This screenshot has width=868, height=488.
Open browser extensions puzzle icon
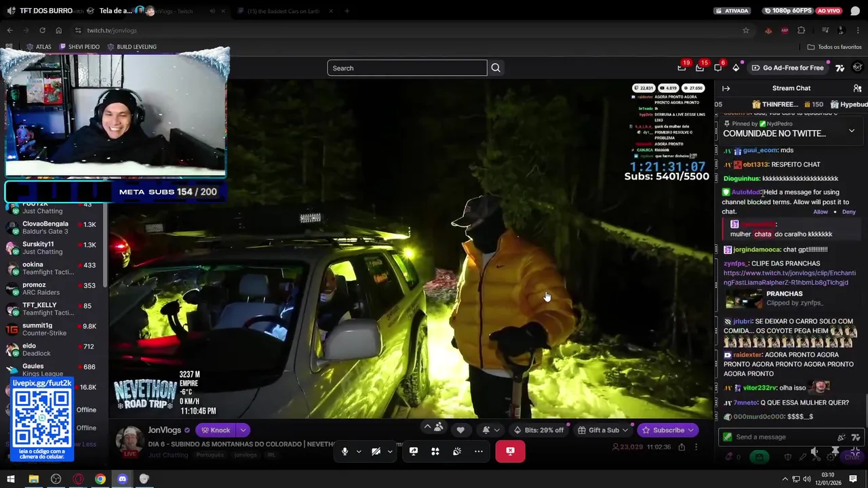tap(801, 30)
